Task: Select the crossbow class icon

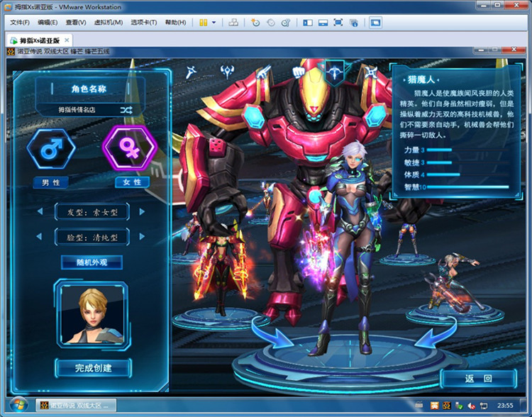Action: (x=335, y=72)
